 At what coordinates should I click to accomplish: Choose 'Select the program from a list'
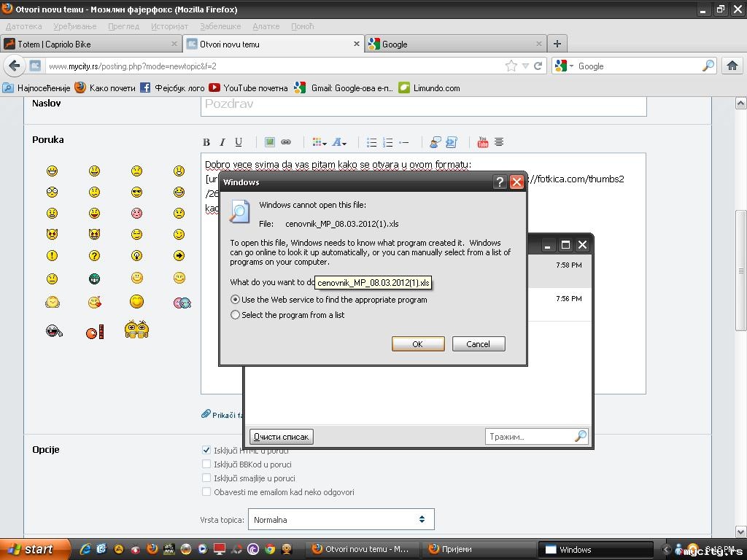coord(235,315)
